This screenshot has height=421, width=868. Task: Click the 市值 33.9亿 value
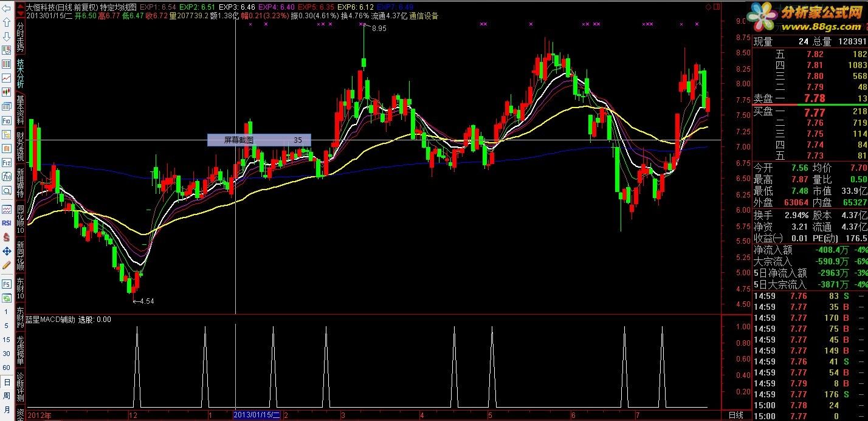[x=854, y=191]
